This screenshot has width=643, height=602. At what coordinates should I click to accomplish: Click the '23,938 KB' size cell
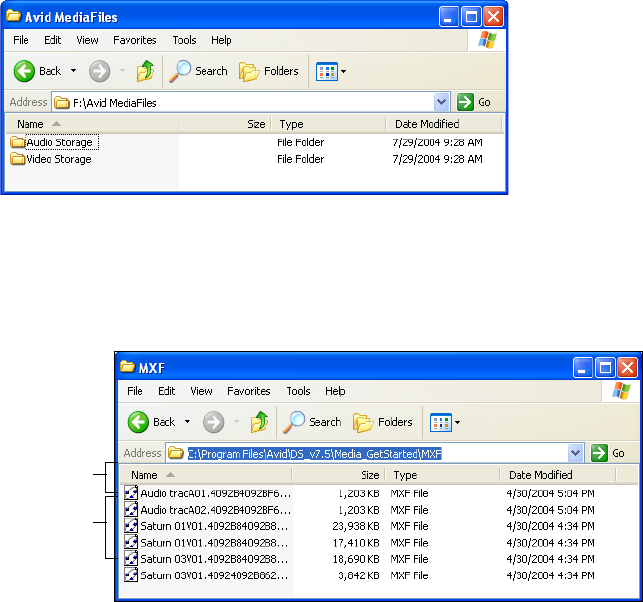(x=356, y=526)
